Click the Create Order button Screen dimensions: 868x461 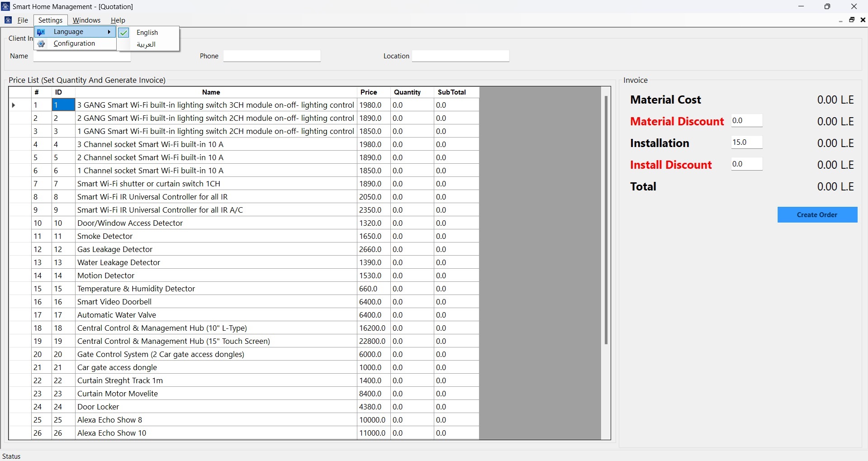coord(817,215)
